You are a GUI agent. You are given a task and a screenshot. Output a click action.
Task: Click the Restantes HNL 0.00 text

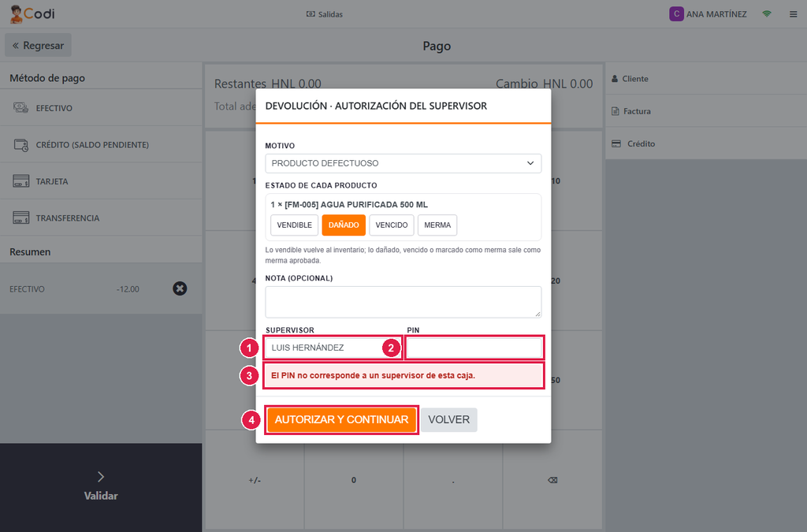click(268, 84)
